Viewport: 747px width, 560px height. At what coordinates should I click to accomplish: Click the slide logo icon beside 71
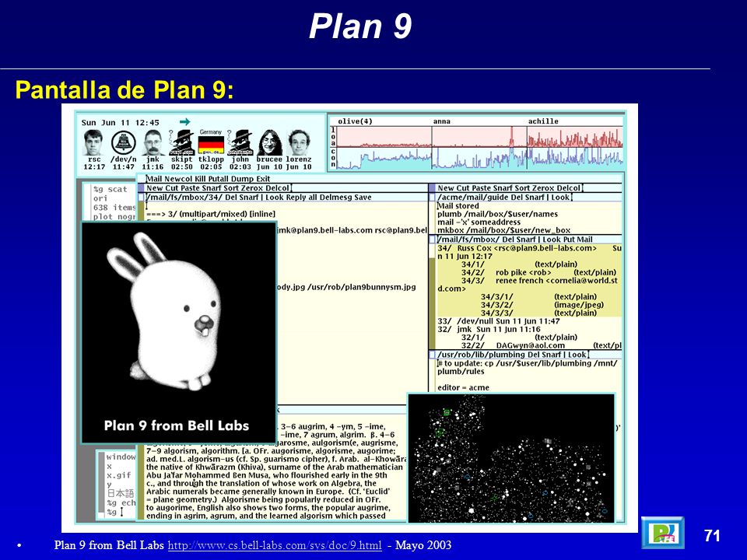[663, 533]
